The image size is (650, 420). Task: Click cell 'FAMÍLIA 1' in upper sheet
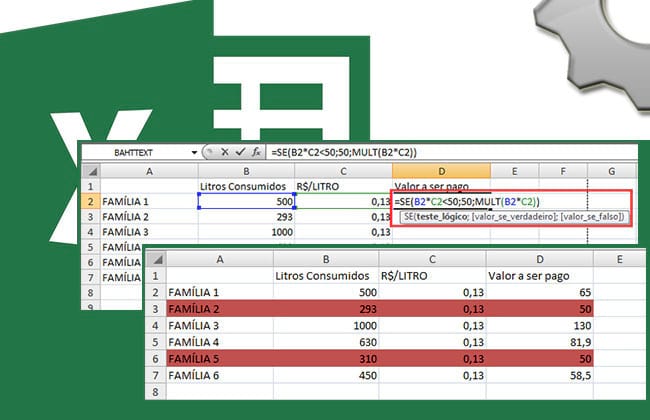coord(149,202)
